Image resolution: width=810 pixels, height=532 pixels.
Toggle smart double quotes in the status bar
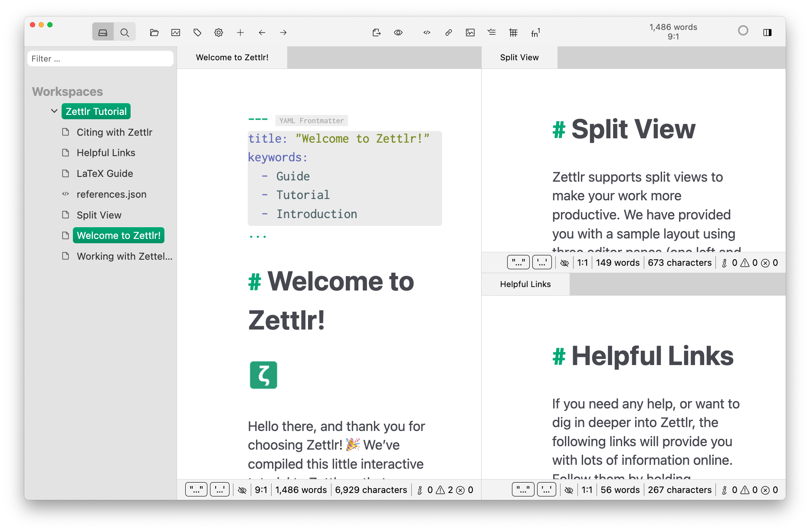tap(196, 490)
